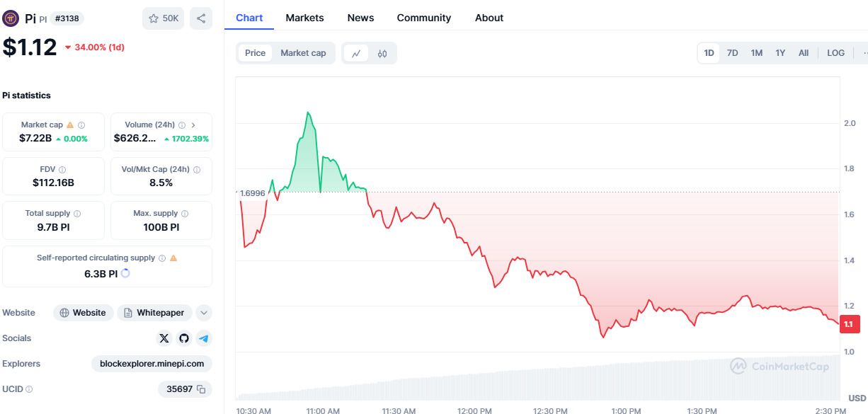Open the Community tab
The image size is (868, 414).
[x=424, y=18]
